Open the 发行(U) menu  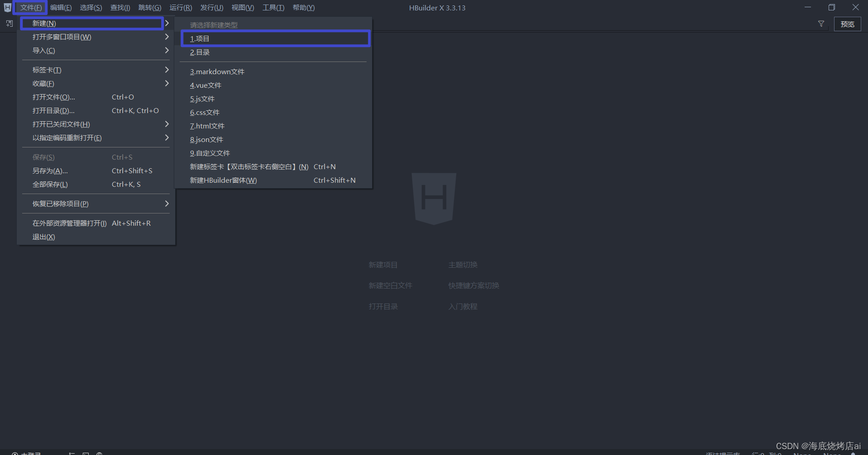tap(212, 8)
